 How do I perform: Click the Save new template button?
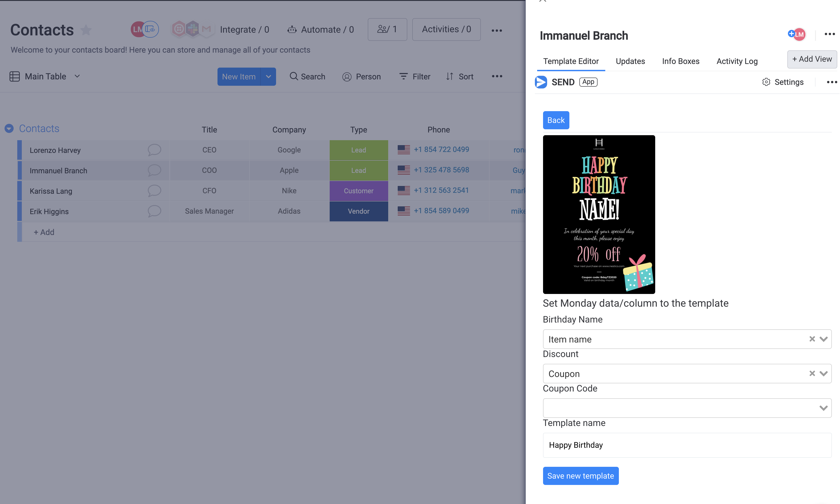coord(580,476)
